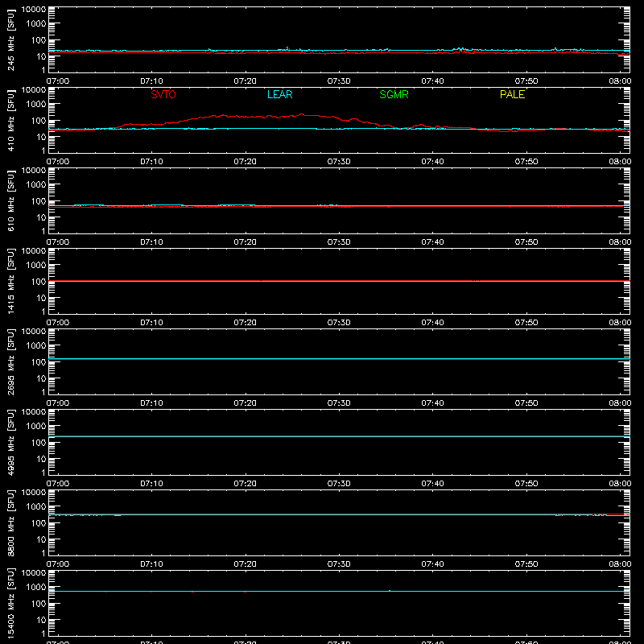Screen dimensions: 644x644
Task: Click the 07:10 tick label under 245 MHz panel
Action: tap(151, 81)
